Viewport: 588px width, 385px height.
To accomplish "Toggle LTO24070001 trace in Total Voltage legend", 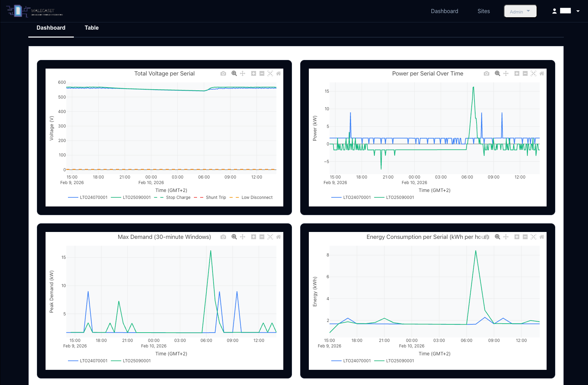I will [x=88, y=197].
